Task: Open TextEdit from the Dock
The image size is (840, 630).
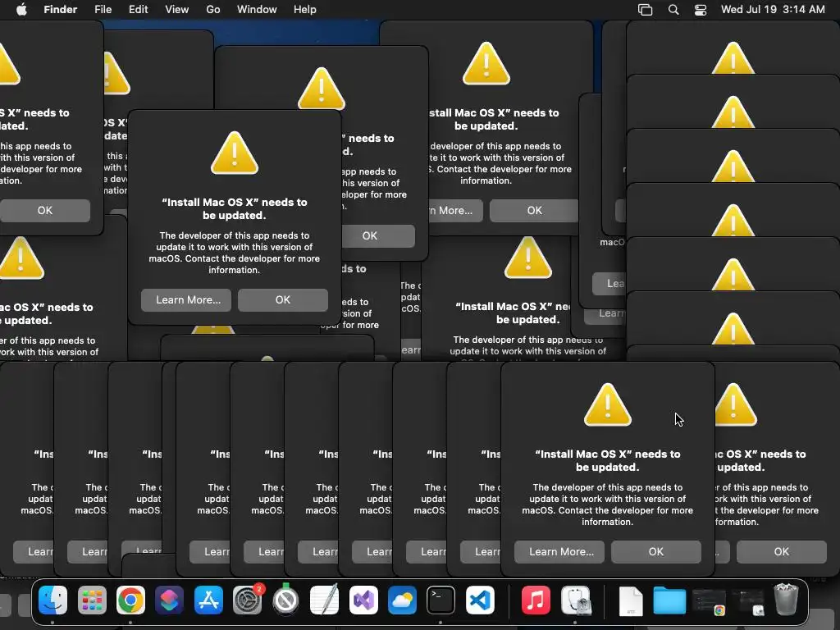Action: coord(325,600)
